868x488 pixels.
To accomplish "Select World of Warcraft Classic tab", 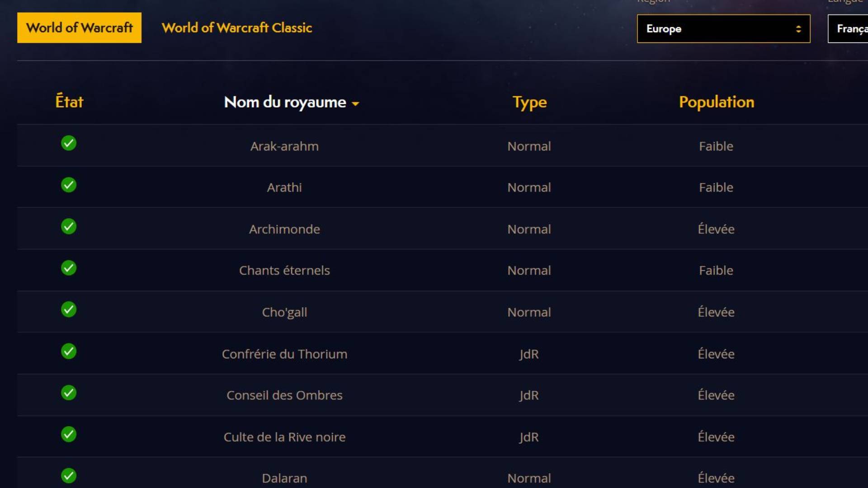I will (236, 28).
